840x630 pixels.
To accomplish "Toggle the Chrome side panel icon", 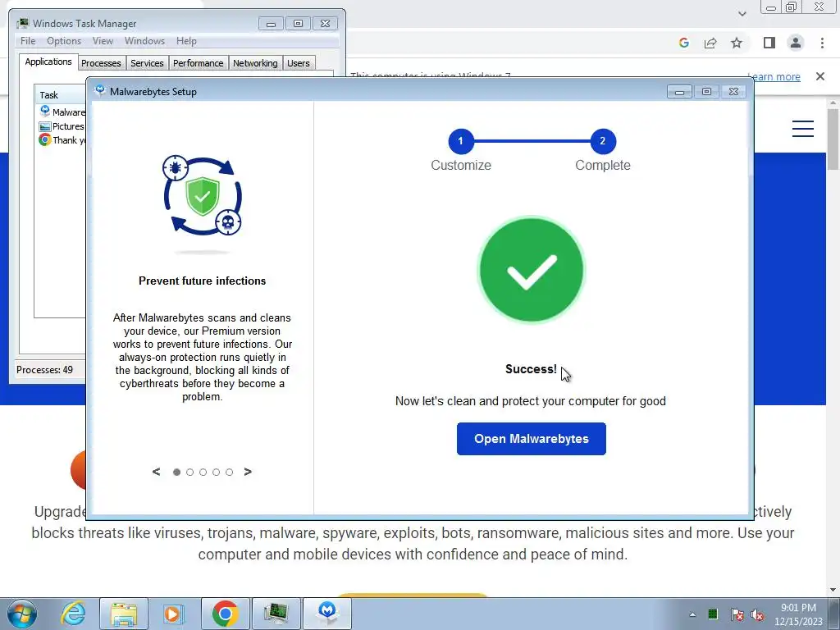I will (x=769, y=43).
